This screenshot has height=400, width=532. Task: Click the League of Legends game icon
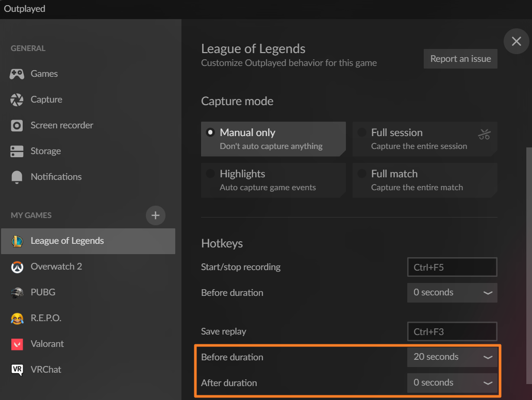pyautogui.click(x=18, y=241)
